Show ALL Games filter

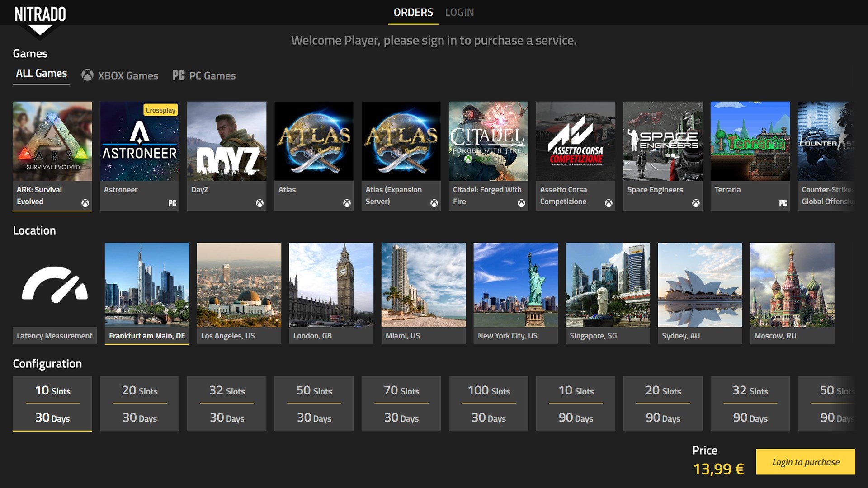click(41, 74)
